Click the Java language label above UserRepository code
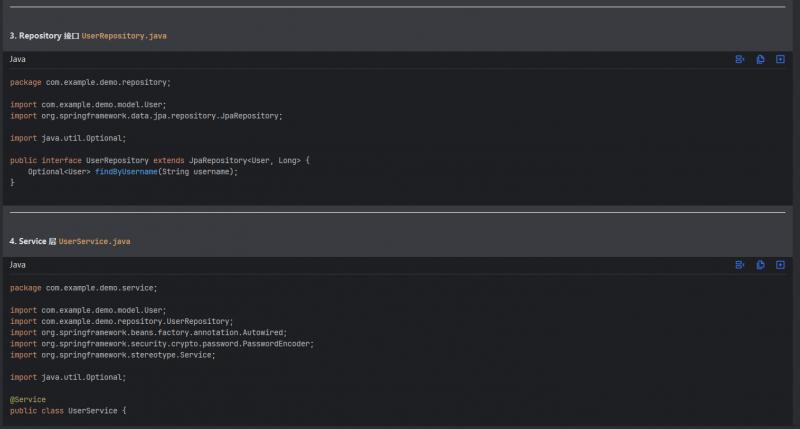Viewport: 800px width, 429px height. coord(18,60)
